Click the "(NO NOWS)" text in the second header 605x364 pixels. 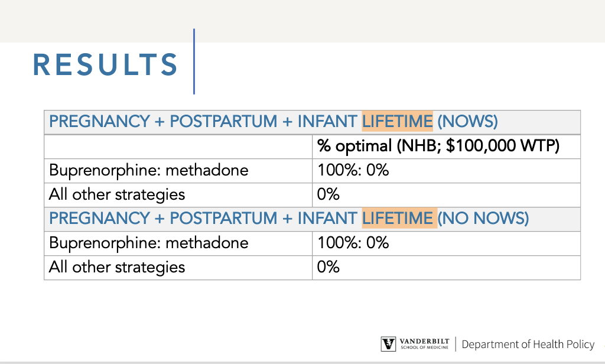[x=483, y=219]
